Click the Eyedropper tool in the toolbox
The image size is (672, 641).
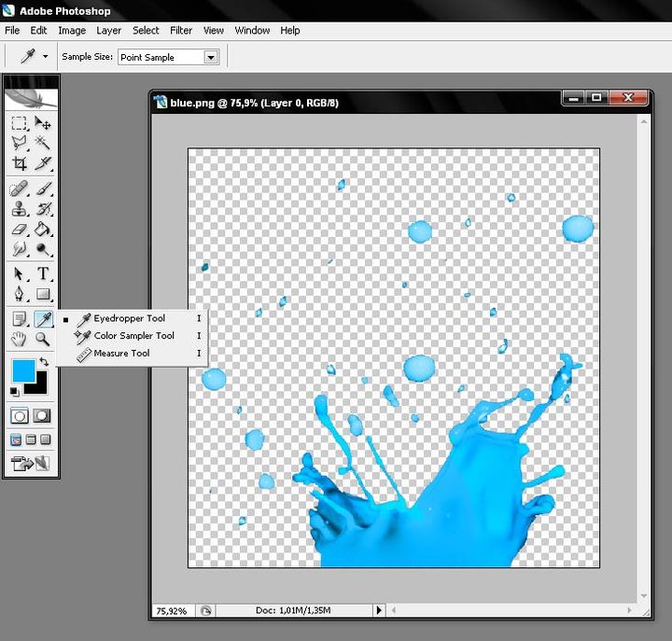[43, 319]
